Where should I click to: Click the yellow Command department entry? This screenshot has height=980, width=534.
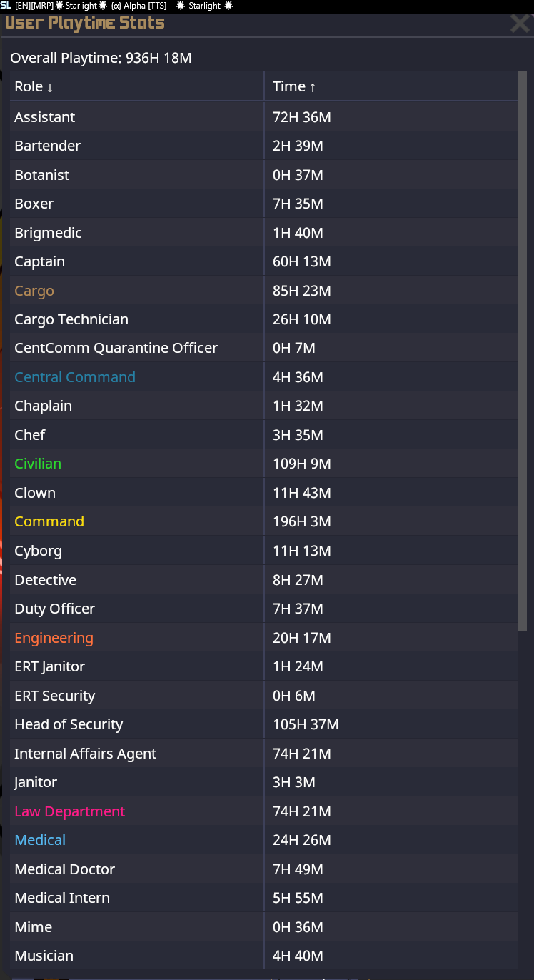click(x=49, y=521)
